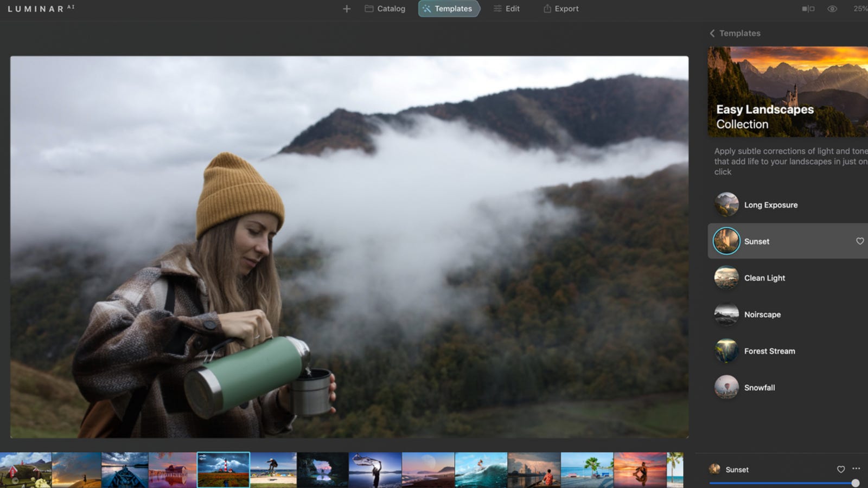The height and width of the screenshot is (488, 868).
Task: Toggle the eye preview icon
Action: point(832,9)
